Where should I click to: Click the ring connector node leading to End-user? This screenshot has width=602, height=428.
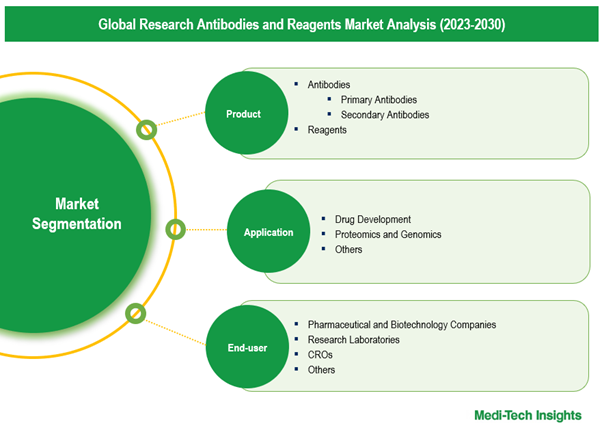tap(136, 313)
